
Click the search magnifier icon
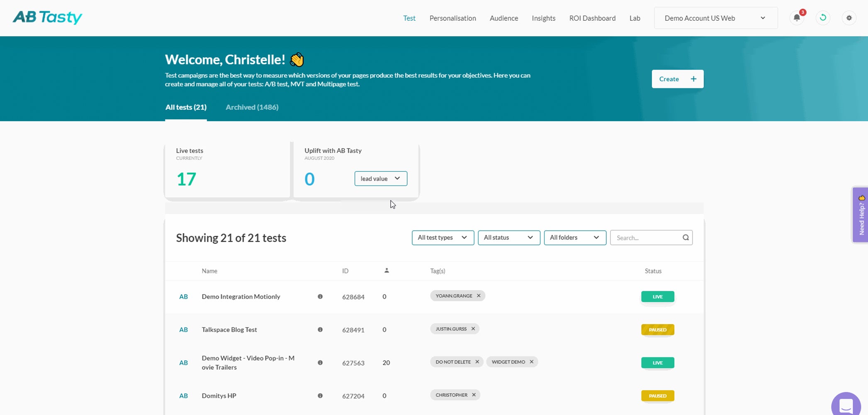tap(686, 237)
